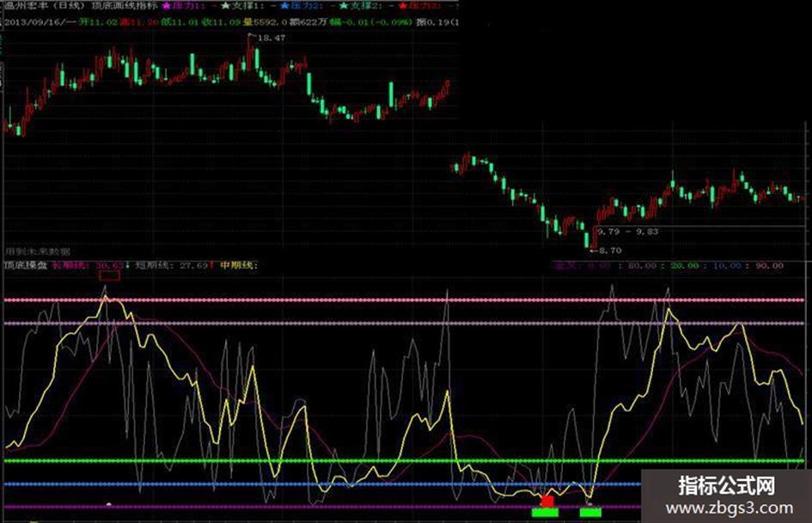Click the 18.47 high price label
Image resolution: width=812 pixels, height=523 pixels.
tap(271, 38)
